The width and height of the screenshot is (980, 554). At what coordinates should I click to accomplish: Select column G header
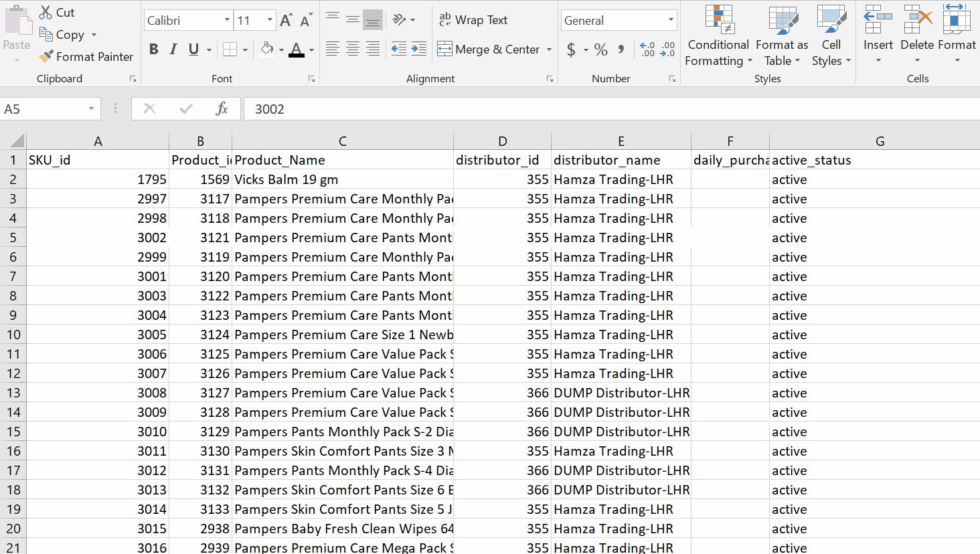pos(880,141)
